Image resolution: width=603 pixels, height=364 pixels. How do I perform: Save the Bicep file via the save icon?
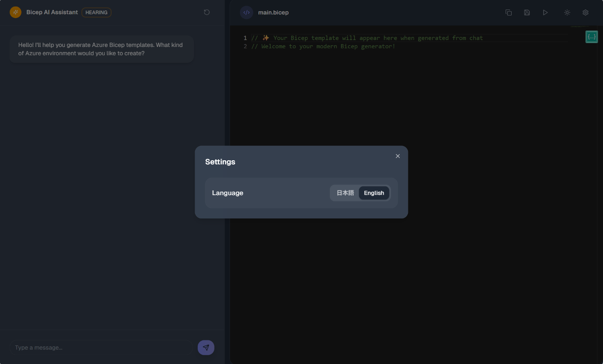pos(527,12)
